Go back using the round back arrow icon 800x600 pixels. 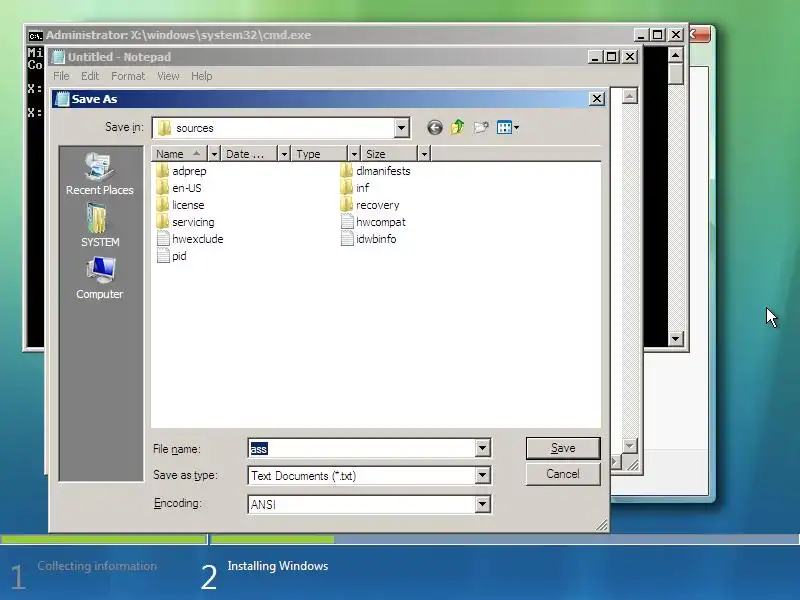[x=435, y=128]
